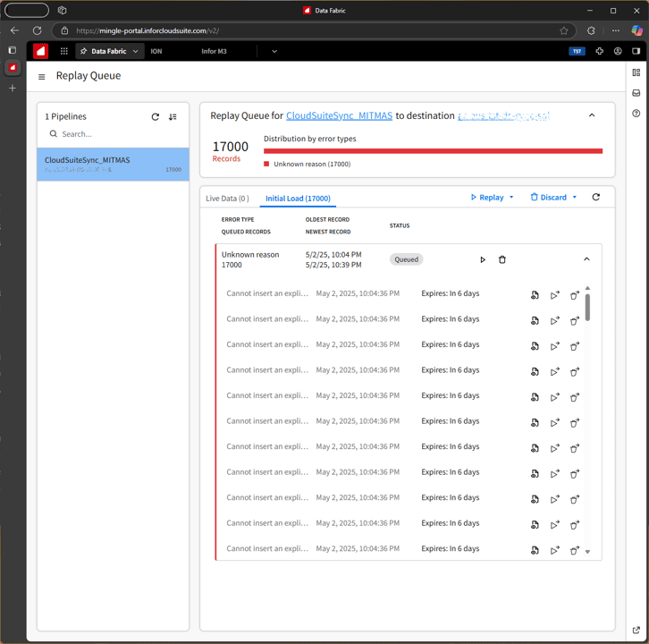Screen dimensions: 649x644
Task: Click the Queued status badge
Action: point(406,259)
